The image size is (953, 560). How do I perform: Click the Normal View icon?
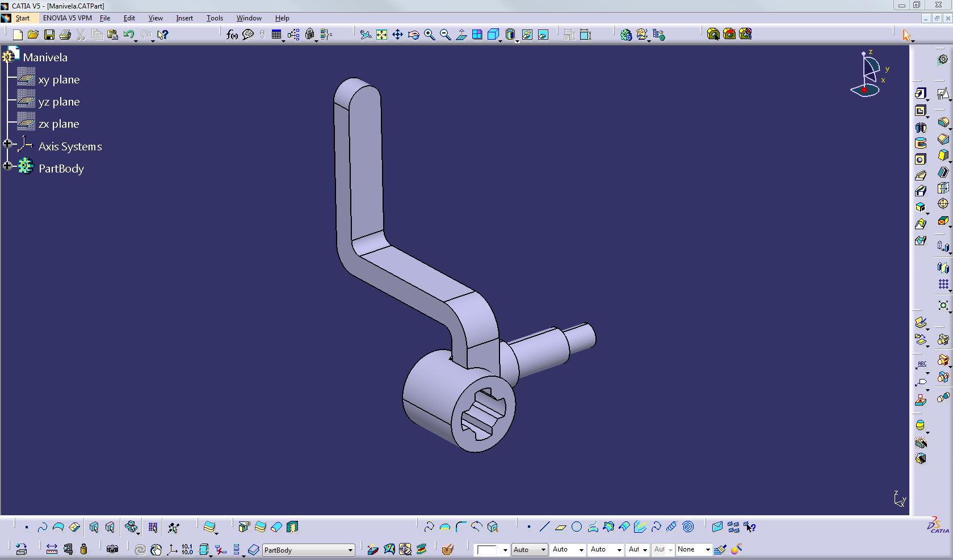[x=461, y=35]
